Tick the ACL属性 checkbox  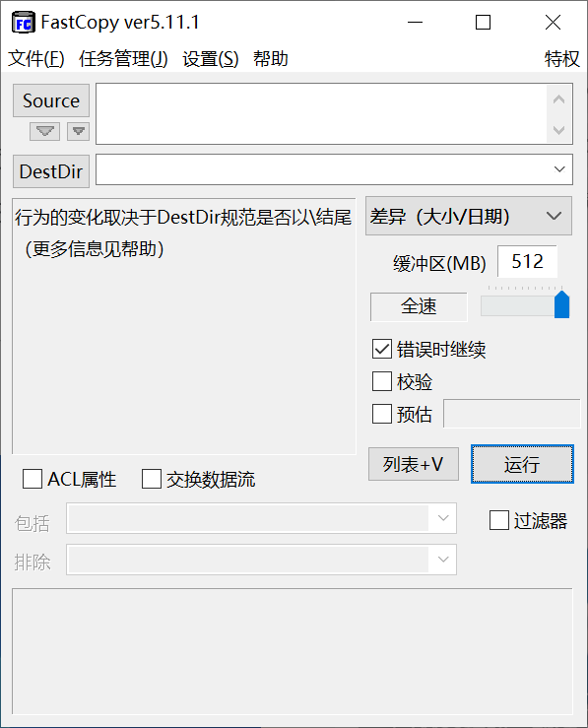(33, 479)
